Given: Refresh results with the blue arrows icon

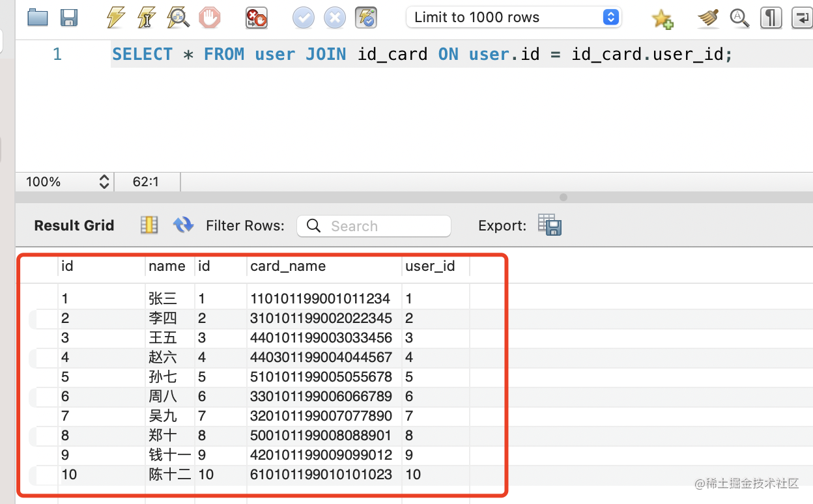Looking at the screenshot, I should [x=183, y=225].
